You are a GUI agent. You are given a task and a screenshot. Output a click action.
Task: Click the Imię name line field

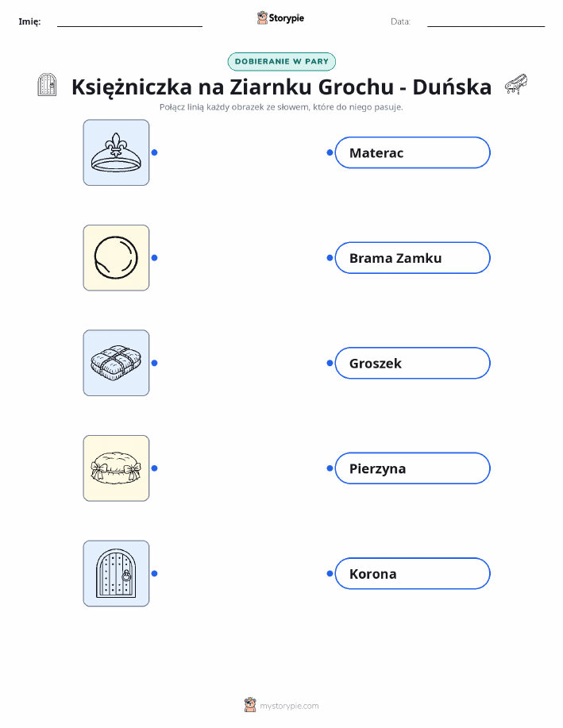click(129, 21)
